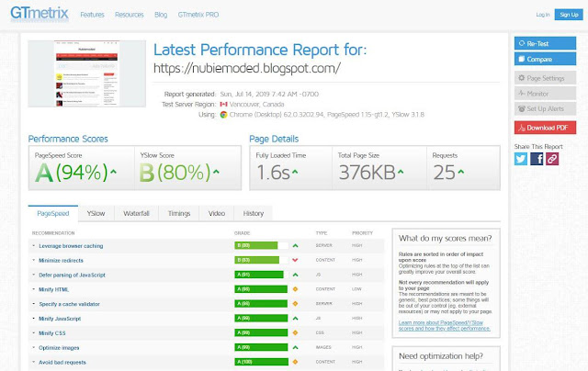Click the Log In link

(x=543, y=15)
